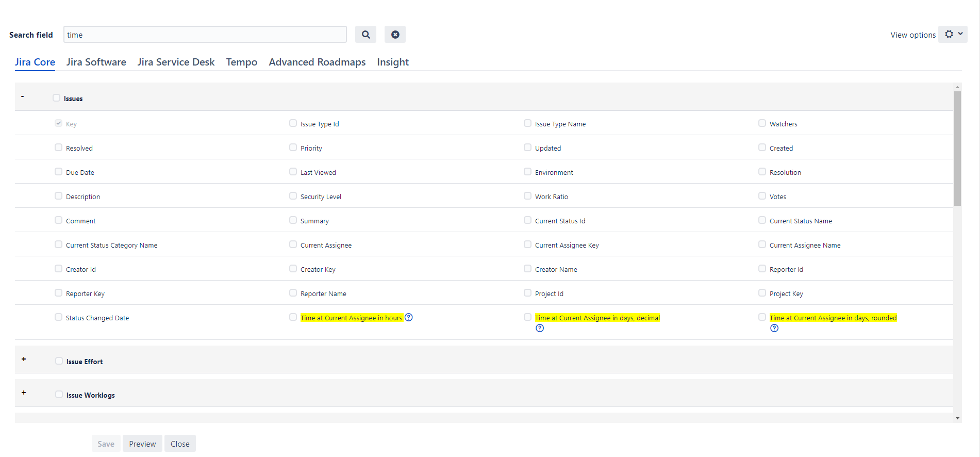Click the Save button
Image resolution: width=980 pixels, height=457 pixels.
click(x=106, y=444)
